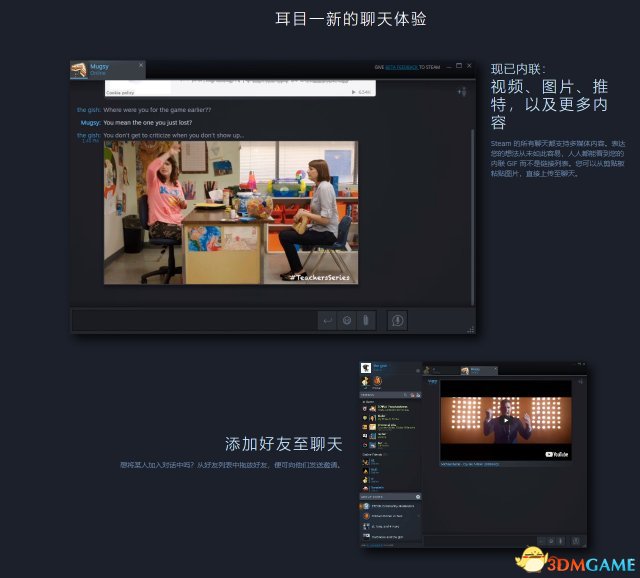Maximize the large chat window
The height and width of the screenshot is (578, 640).
[459, 66]
